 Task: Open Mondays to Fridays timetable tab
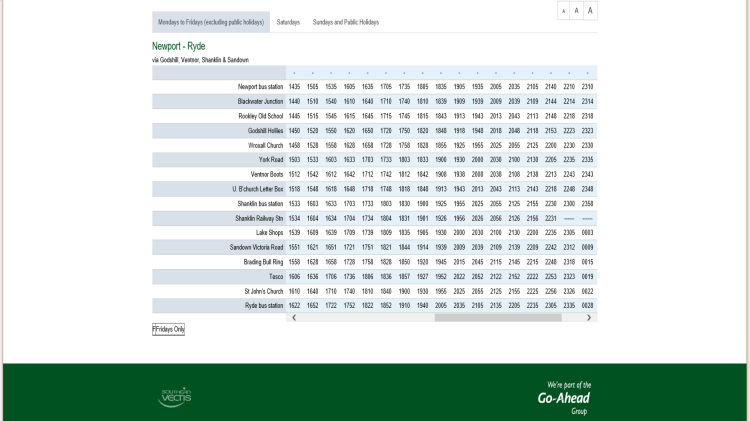coord(211,22)
